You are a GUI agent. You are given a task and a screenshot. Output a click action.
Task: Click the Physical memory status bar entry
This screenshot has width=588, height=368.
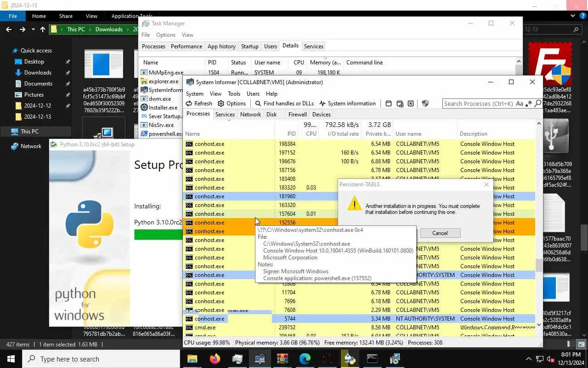click(x=277, y=343)
